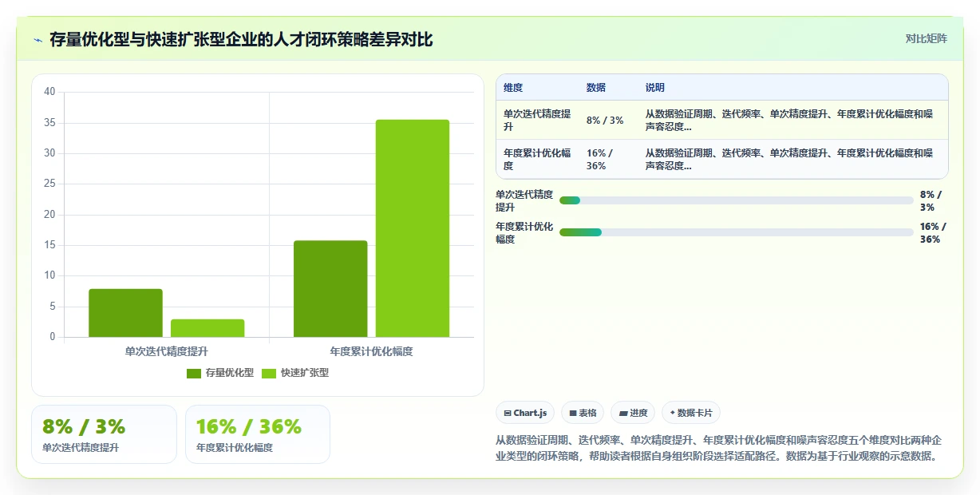The image size is (980, 495).
Task: Select the 数据卡片 tag chip
Action: point(691,413)
